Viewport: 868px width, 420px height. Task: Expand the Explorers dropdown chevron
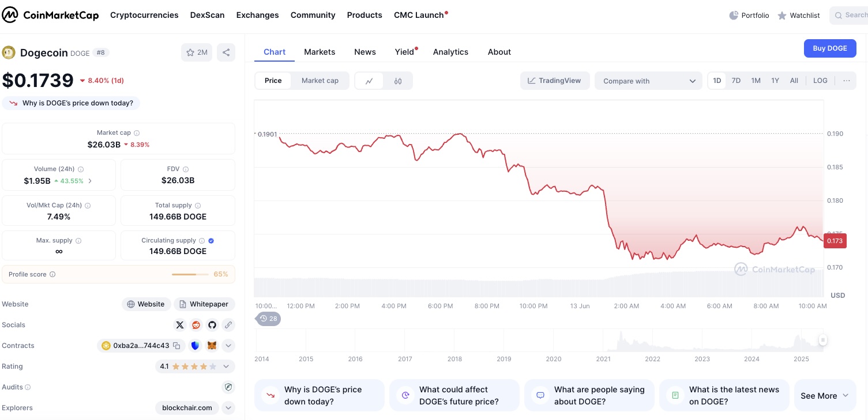click(x=228, y=408)
